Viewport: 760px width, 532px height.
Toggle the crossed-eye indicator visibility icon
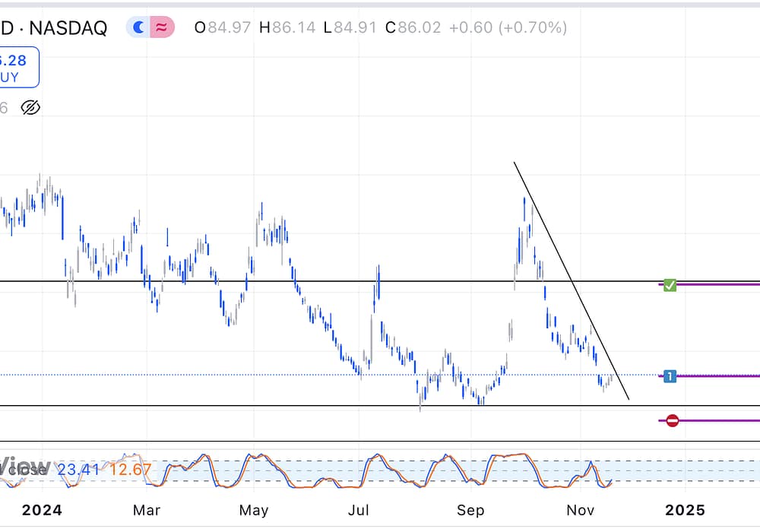[30, 107]
